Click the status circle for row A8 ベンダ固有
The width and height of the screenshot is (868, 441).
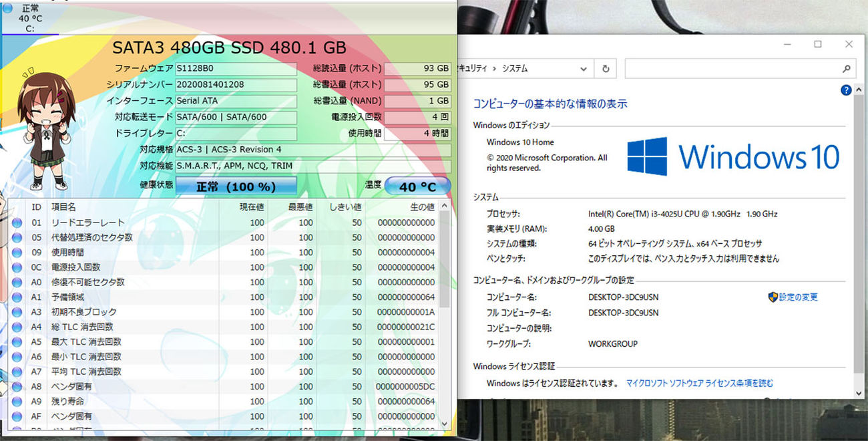[17, 387]
